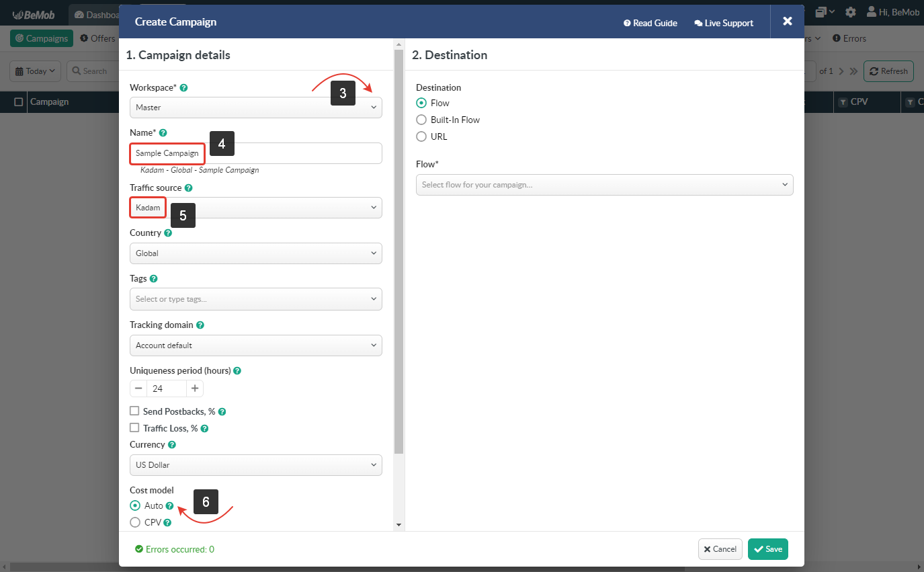
Task: Choose URL as the destination
Action: pyautogui.click(x=421, y=136)
